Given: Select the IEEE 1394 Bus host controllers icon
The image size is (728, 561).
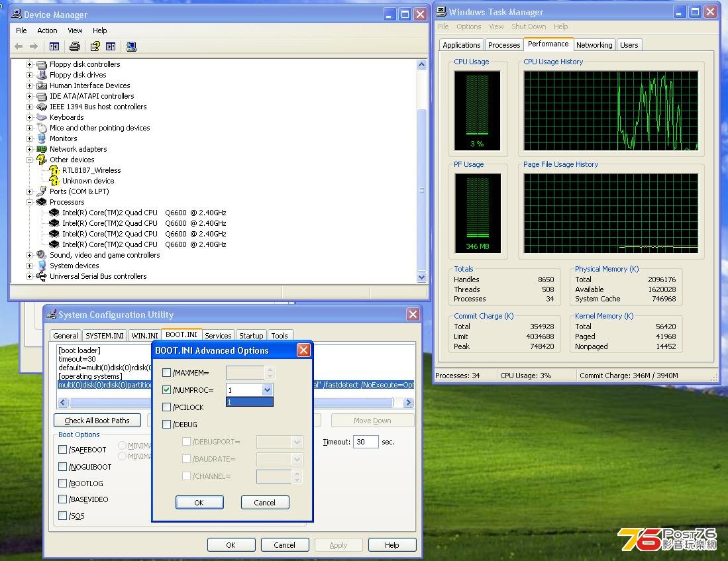Looking at the screenshot, I should (x=42, y=107).
